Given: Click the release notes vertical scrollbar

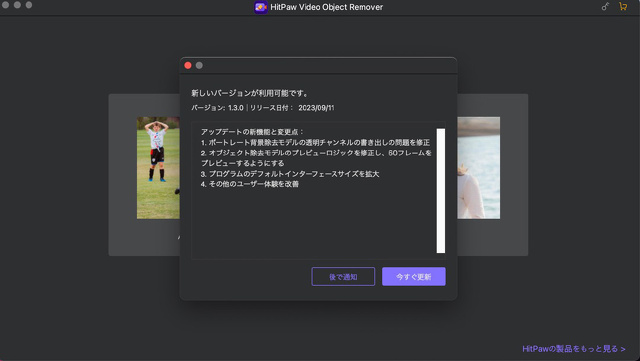Looking at the screenshot, I should tap(441, 191).
